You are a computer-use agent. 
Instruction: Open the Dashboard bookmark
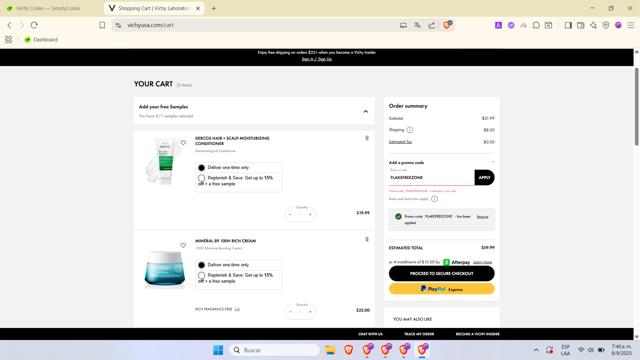tap(41, 40)
